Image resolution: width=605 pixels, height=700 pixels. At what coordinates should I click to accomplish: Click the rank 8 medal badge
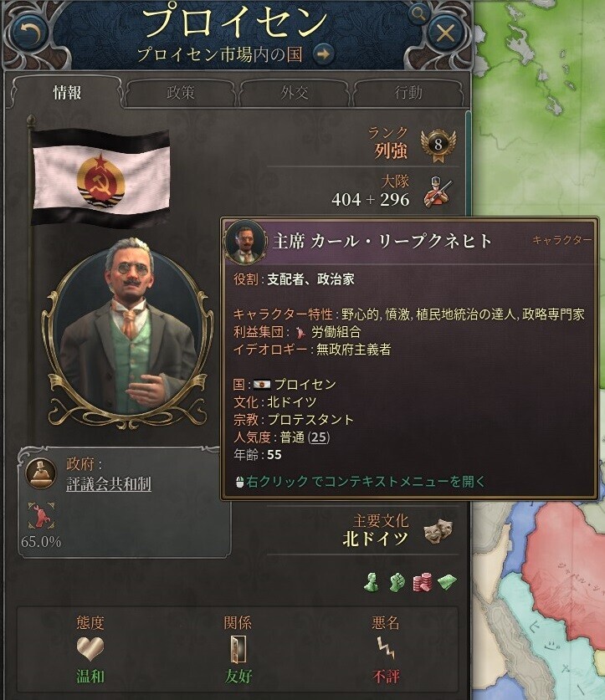438,145
